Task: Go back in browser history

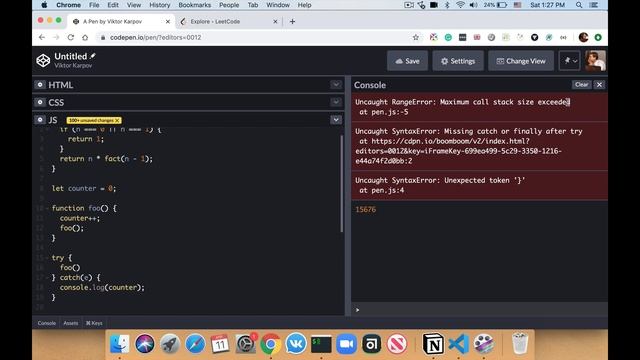Action: tap(42, 38)
